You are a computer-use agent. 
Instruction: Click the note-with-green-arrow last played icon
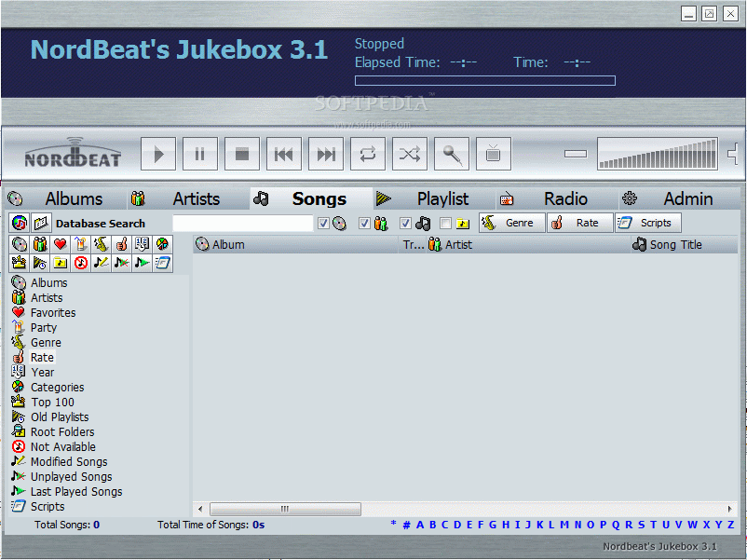tap(142, 263)
